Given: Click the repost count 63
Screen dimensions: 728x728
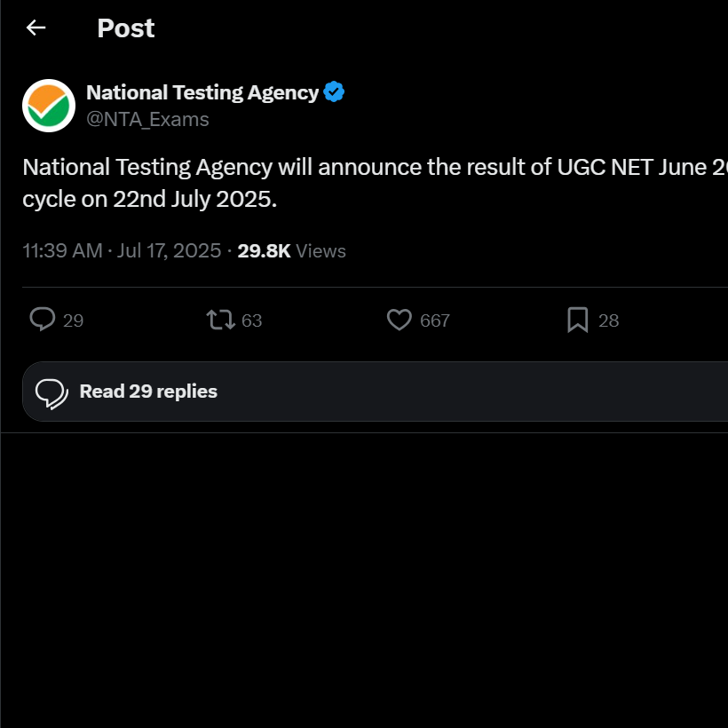Looking at the screenshot, I should point(252,320).
